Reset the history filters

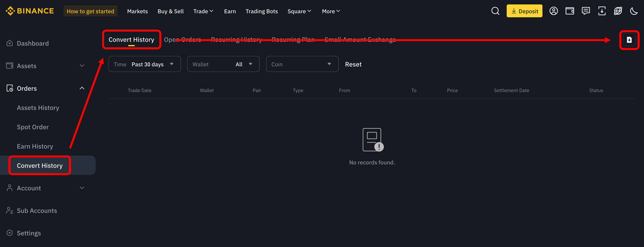point(353,64)
